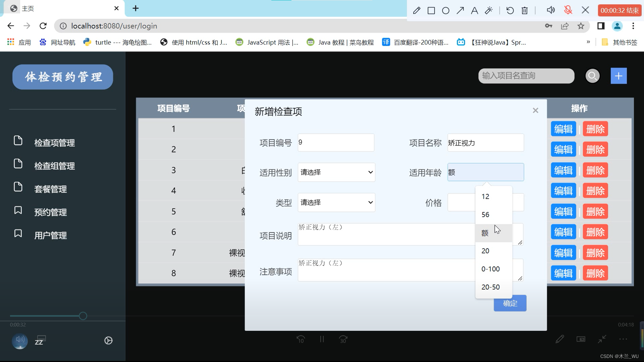Pause the video playback
This screenshot has height=362, width=644.
tap(322, 339)
